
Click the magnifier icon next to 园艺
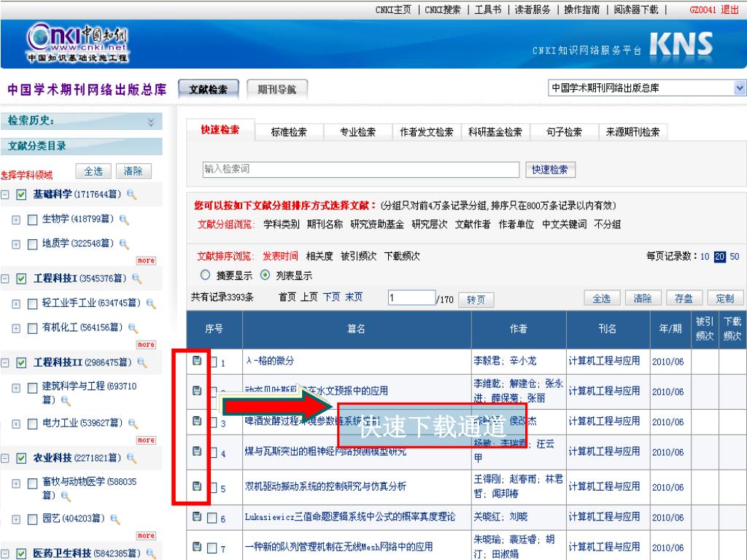point(115,519)
